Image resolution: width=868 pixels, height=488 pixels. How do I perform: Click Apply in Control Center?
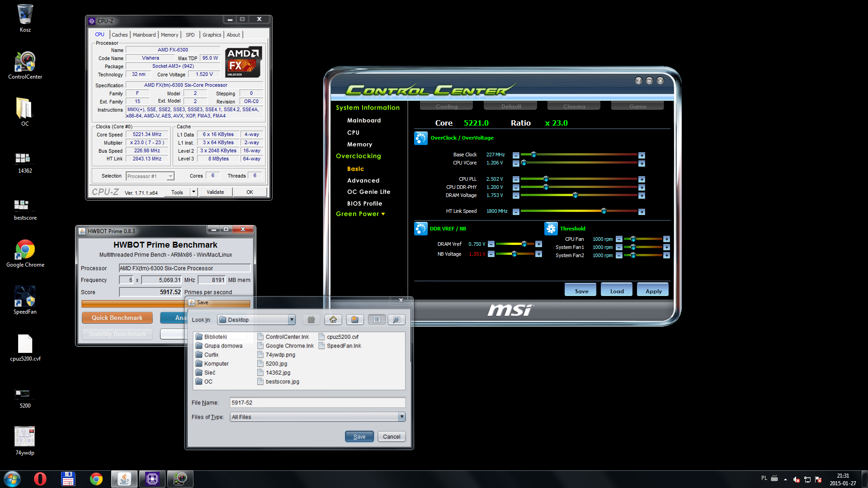[x=653, y=291]
